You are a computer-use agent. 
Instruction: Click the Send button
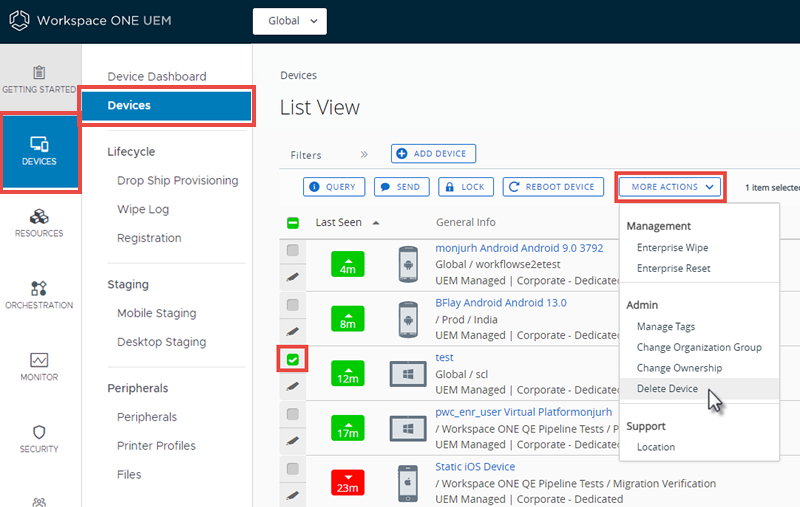[x=402, y=187]
